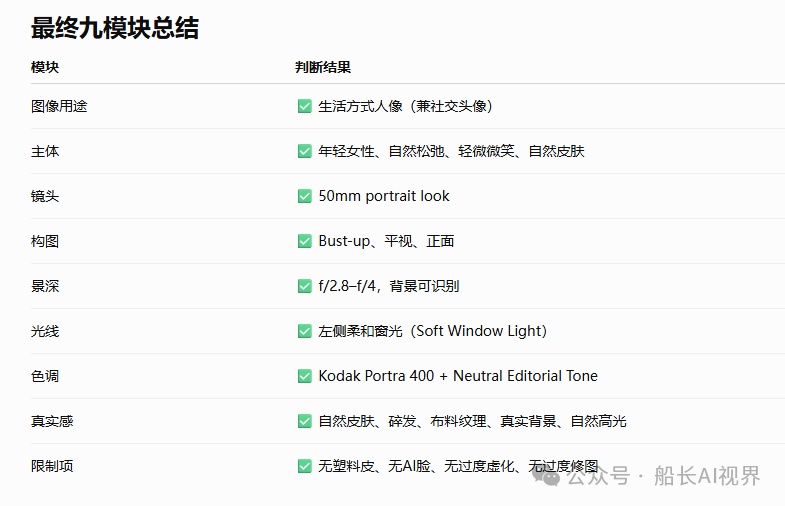This screenshot has height=506, width=785.
Task: Select the 图像用途 row label
Action: tap(59, 106)
